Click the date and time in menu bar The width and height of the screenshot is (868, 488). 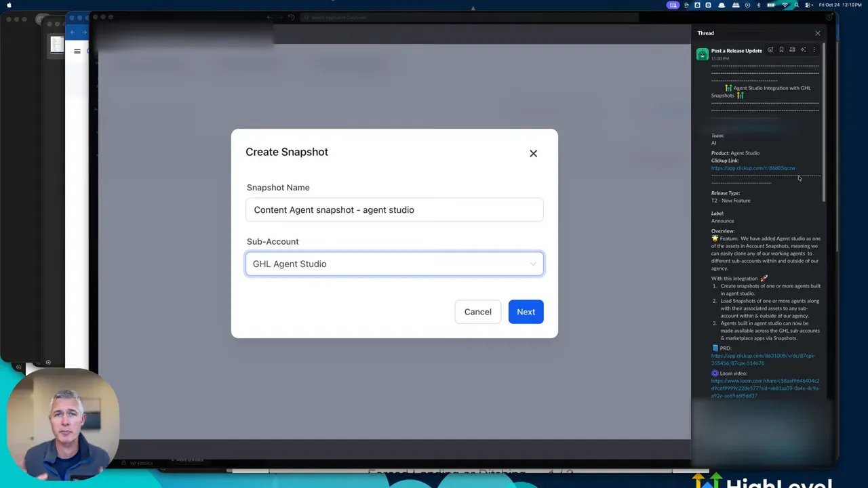pos(840,5)
